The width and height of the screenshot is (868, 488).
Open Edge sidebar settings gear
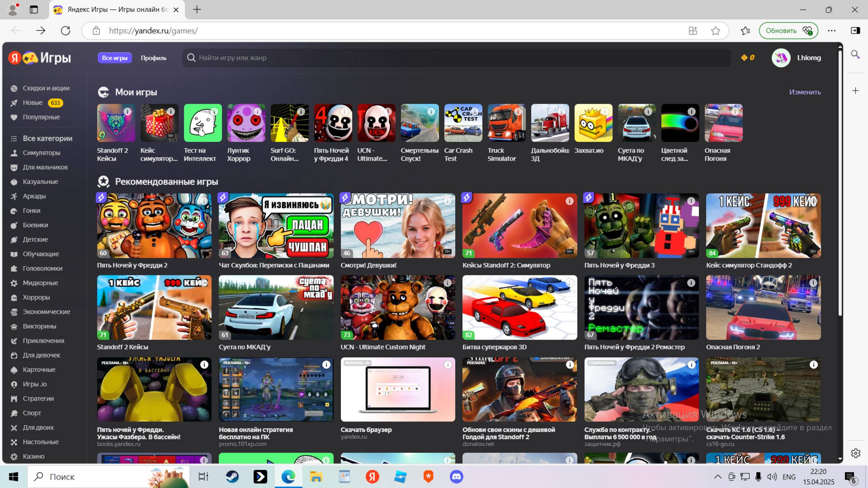[x=855, y=453]
